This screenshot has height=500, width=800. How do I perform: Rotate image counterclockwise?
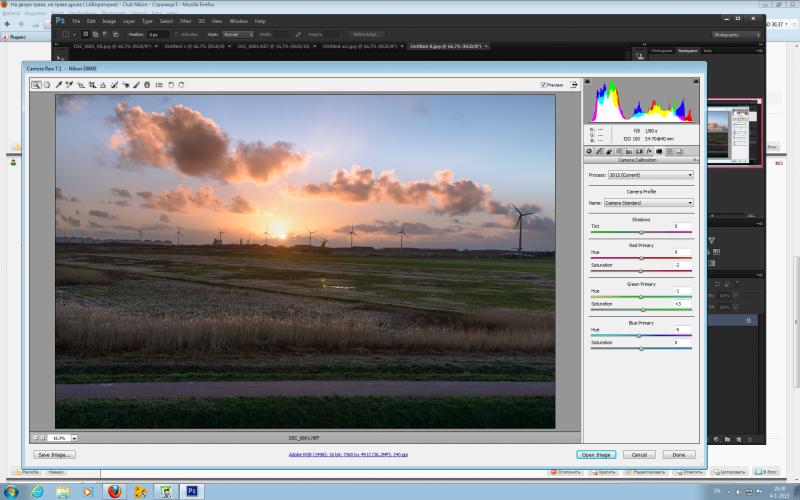click(x=171, y=85)
